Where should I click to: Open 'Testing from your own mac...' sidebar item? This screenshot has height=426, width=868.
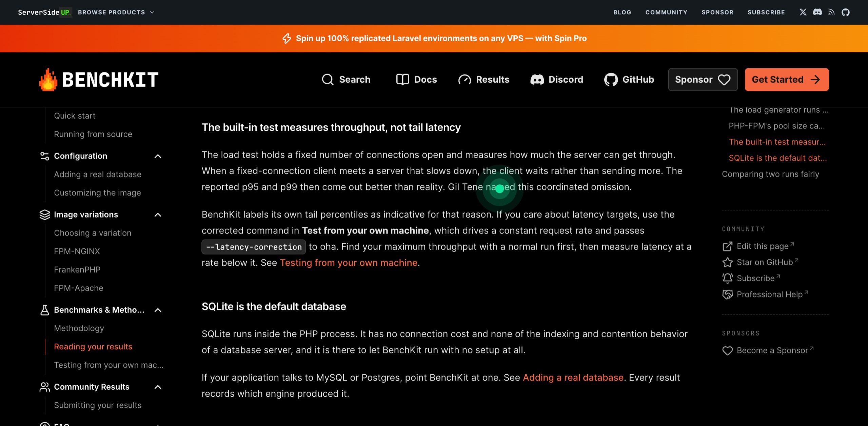tap(108, 365)
